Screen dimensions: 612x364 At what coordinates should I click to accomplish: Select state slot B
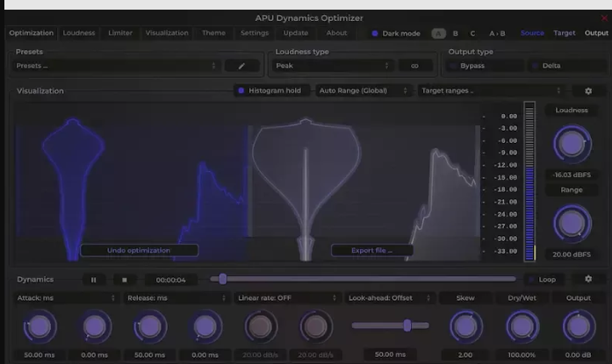455,33
